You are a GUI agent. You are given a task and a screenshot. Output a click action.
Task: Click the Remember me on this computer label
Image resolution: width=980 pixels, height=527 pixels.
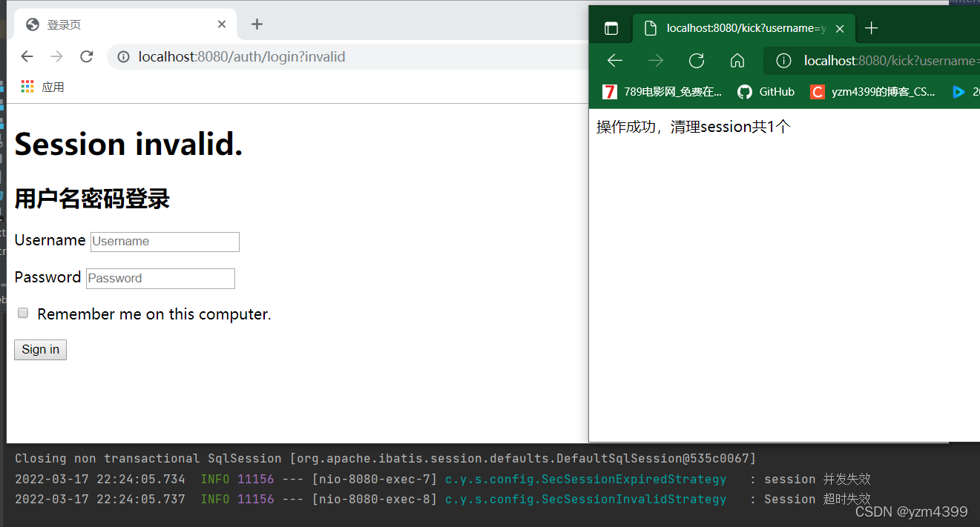(x=154, y=314)
